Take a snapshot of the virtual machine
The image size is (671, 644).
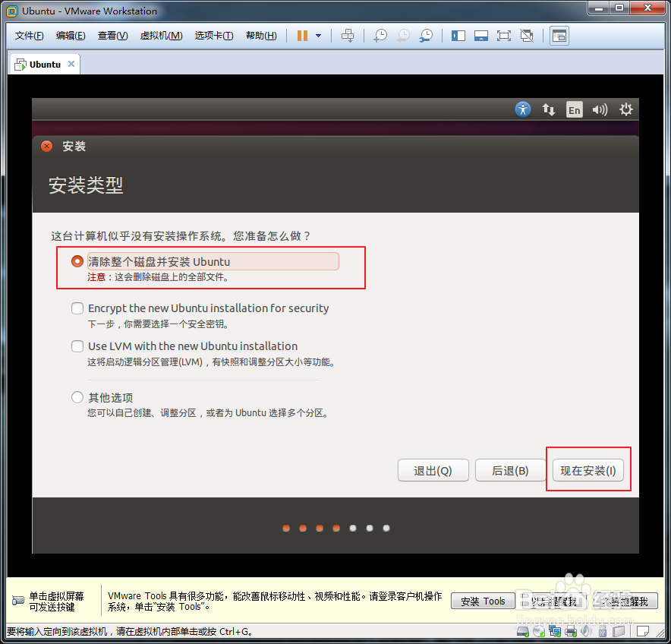coord(380,35)
